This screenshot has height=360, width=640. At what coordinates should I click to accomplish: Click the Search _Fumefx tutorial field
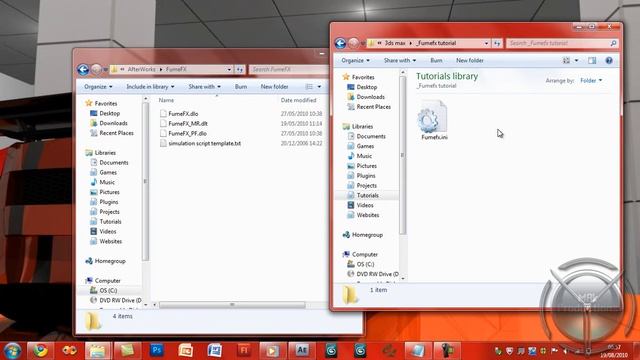[562, 43]
